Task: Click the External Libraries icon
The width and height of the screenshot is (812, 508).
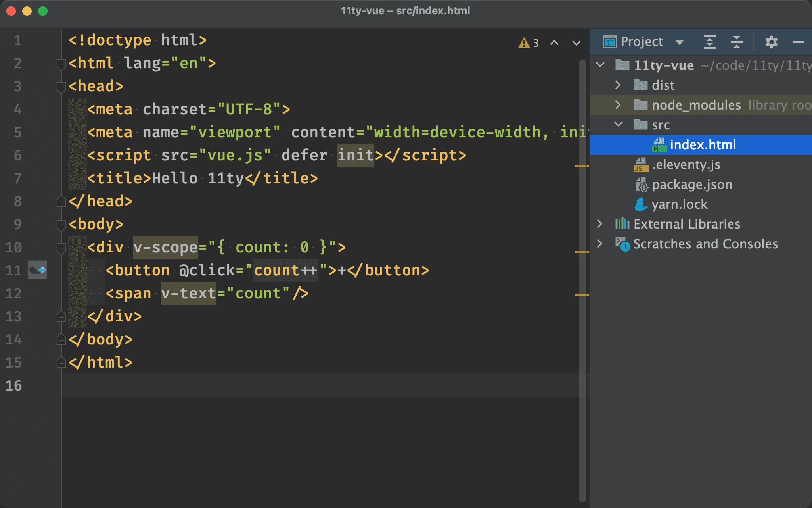Action: (x=622, y=223)
